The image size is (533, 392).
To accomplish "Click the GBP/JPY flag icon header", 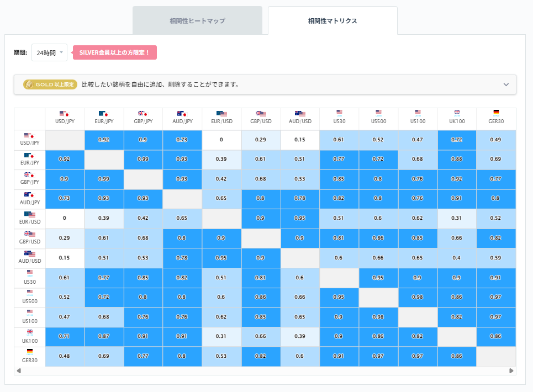I will tap(143, 114).
